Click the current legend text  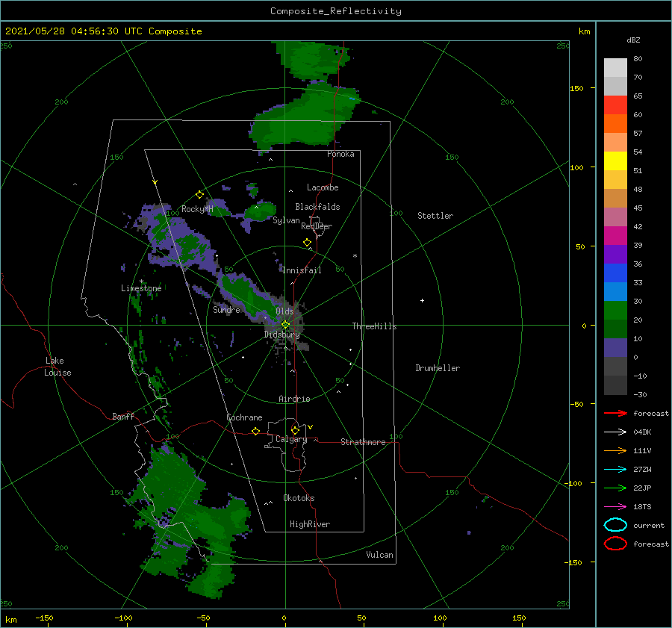649,525
